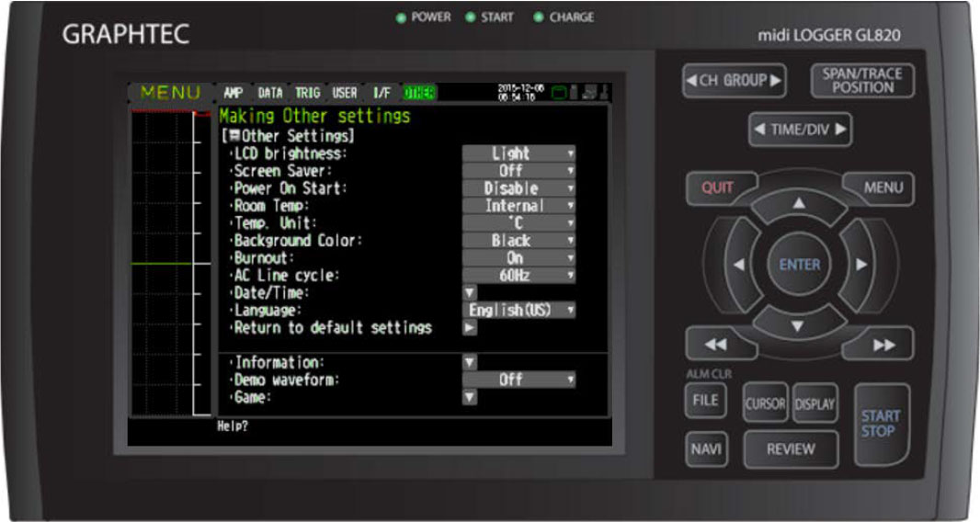Screen dimensions: 980x522
Task: Open the Room Temp dropdown set to Internal
Action: [x=518, y=206]
